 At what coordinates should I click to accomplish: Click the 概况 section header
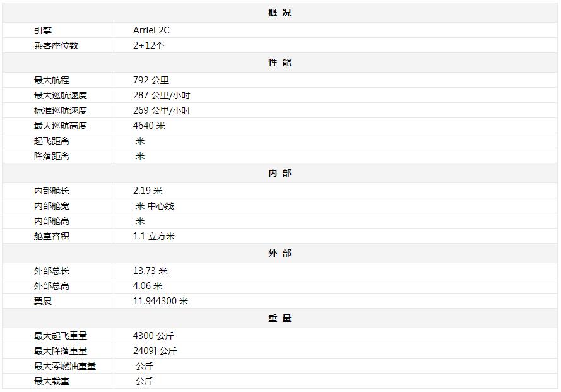point(280,13)
